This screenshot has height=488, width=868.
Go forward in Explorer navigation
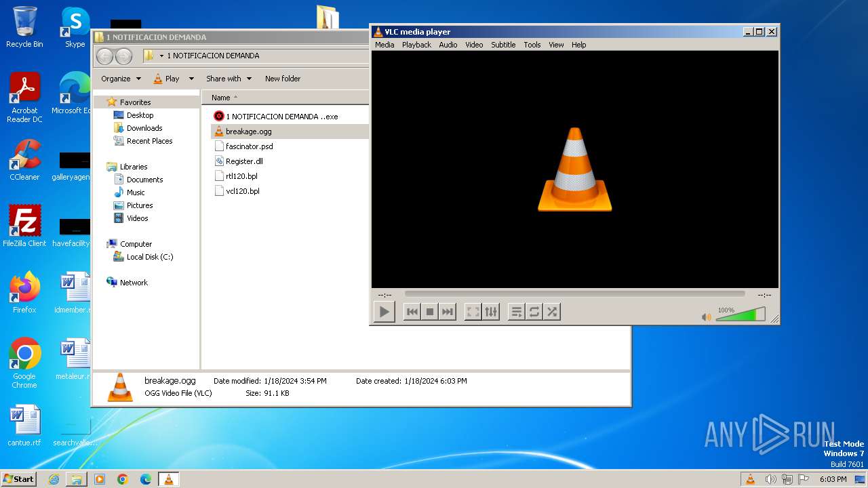tap(123, 56)
